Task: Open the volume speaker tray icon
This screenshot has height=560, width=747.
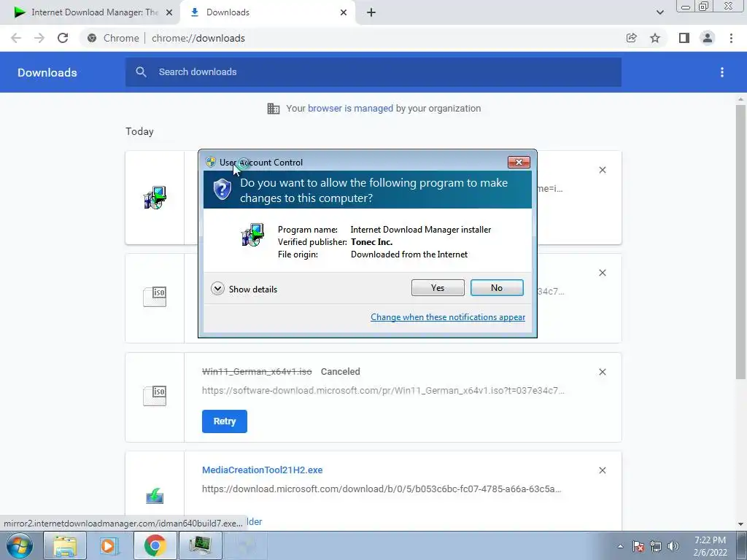Action: pyautogui.click(x=673, y=546)
